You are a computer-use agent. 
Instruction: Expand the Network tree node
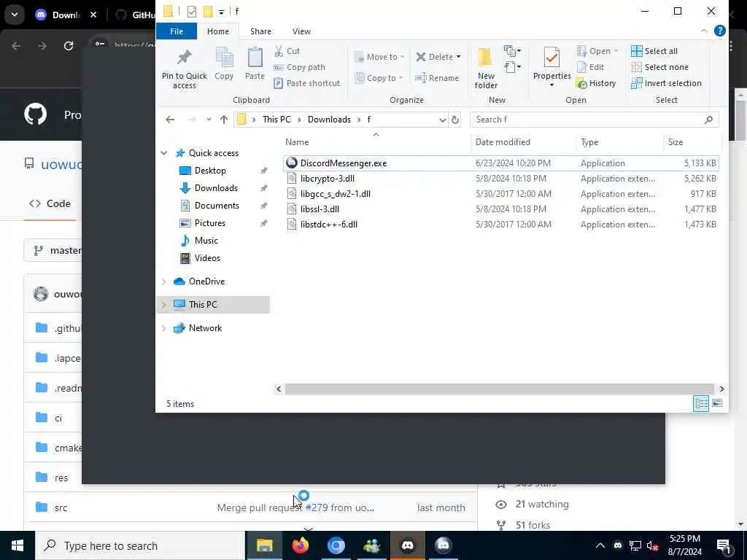coord(164,328)
